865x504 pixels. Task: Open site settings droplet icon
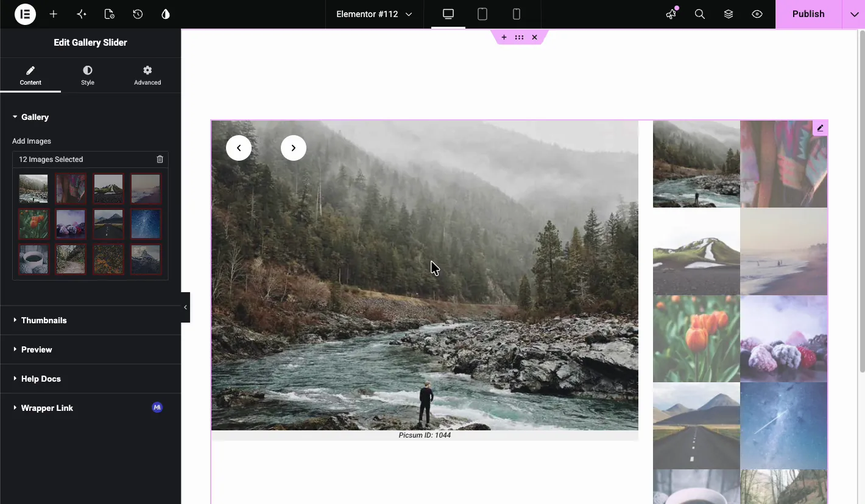(166, 14)
